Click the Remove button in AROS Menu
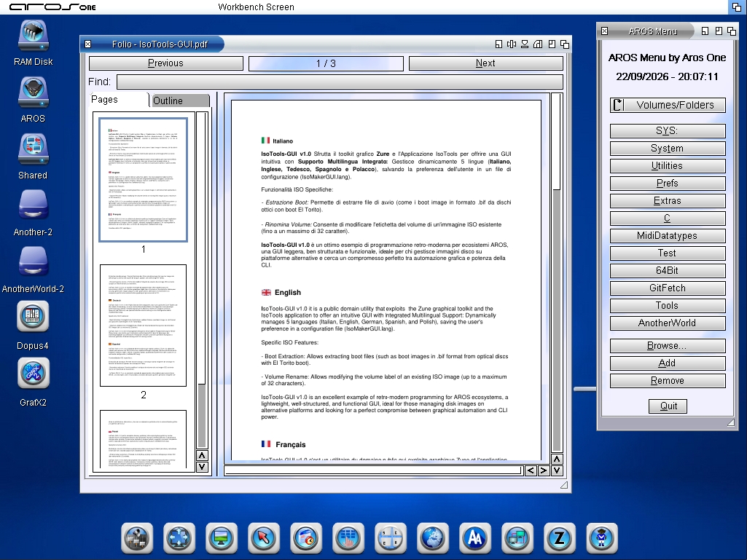The height and width of the screenshot is (560, 747). [x=668, y=380]
